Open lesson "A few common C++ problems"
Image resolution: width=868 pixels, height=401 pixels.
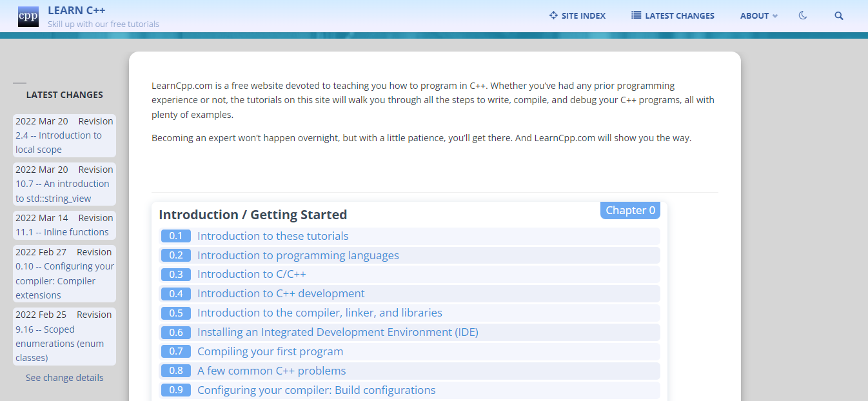point(271,371)
